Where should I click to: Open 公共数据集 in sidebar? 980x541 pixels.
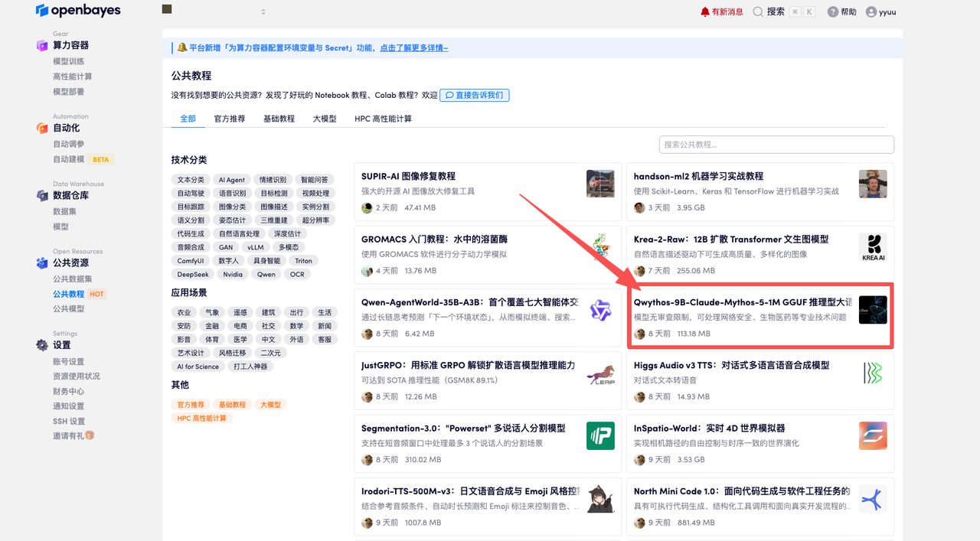[x=73, y=279]
